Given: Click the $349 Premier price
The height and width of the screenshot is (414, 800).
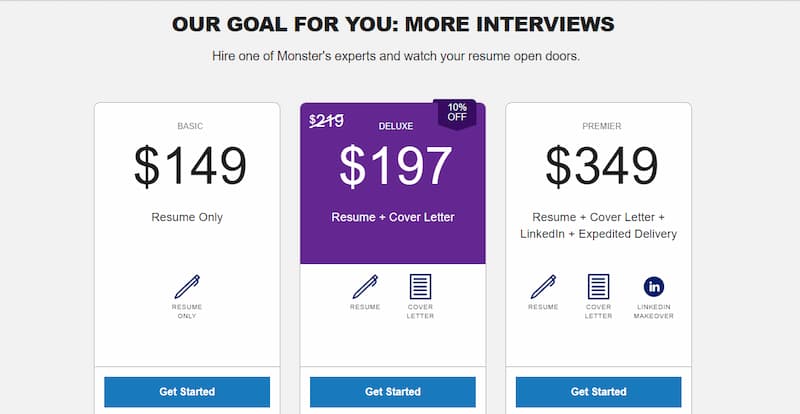Looking at the screenshot, I should tap(602, 166).
